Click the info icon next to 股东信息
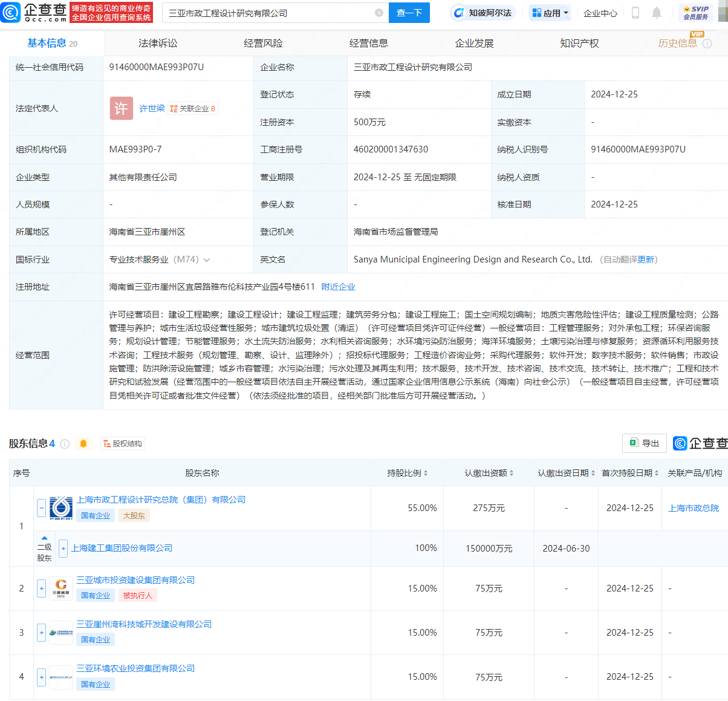This screenshot has height=701, width=728. click(x=65, y=444)
